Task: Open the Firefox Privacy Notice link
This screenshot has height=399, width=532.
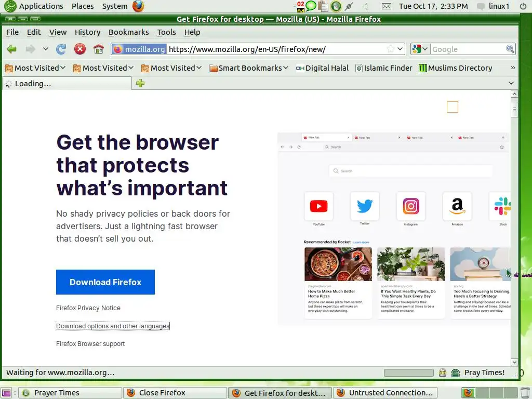Action: pyautogui.click(x=88, y=308)
